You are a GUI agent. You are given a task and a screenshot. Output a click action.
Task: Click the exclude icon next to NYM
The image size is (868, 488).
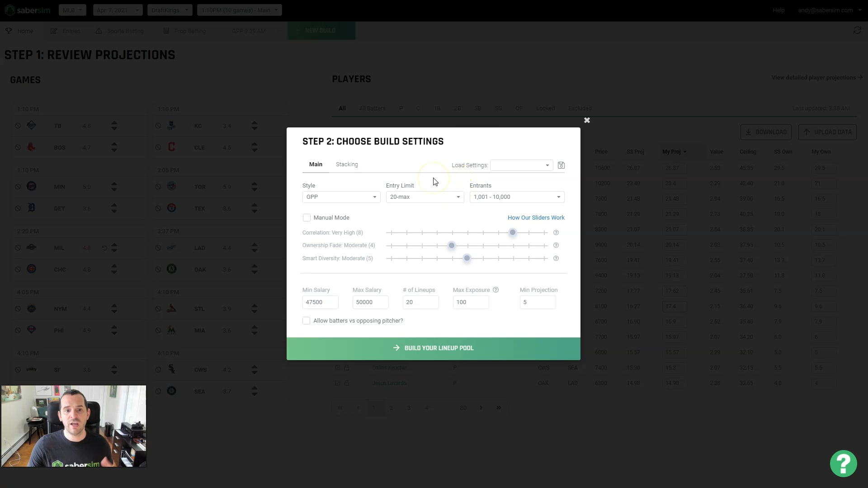click(x=18, y=309)
